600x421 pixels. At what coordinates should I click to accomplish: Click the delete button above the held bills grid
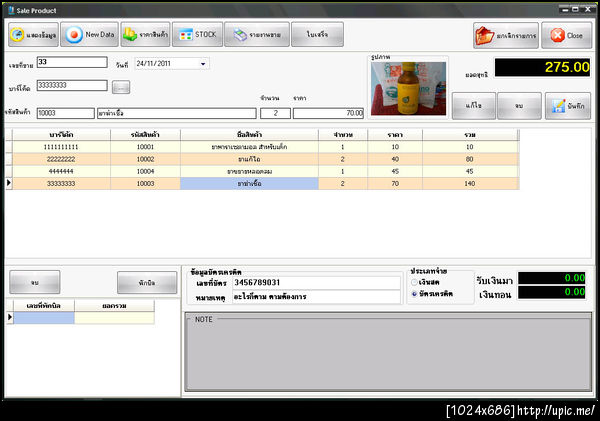point(35,282)
